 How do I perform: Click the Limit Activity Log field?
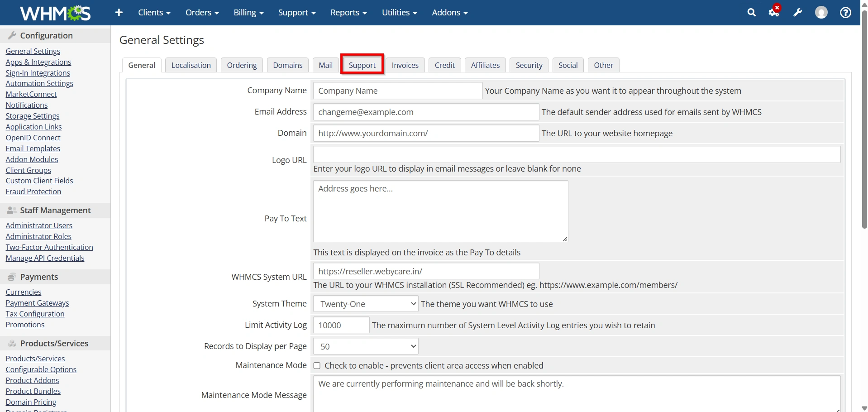(341, 325)
